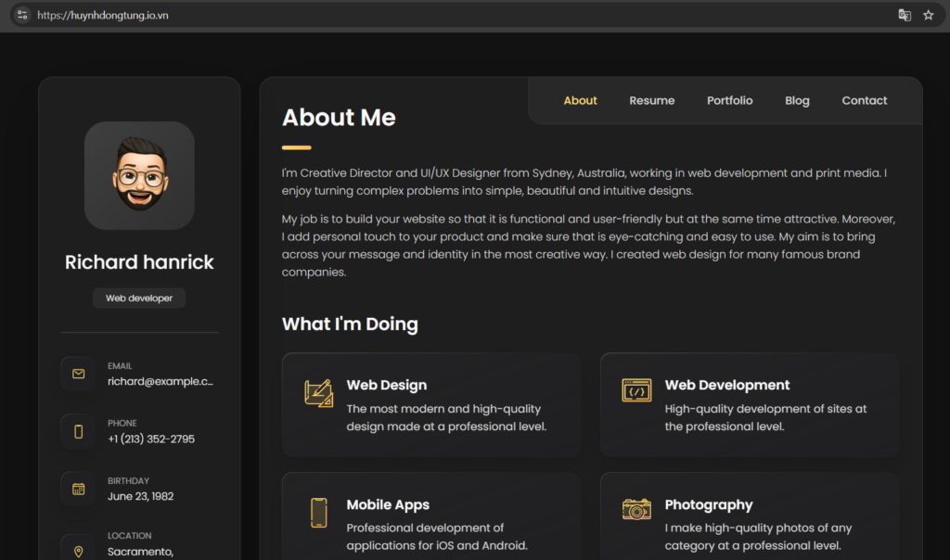Click the browser translate page icon
950x560 pixels.
coord(905,15)
